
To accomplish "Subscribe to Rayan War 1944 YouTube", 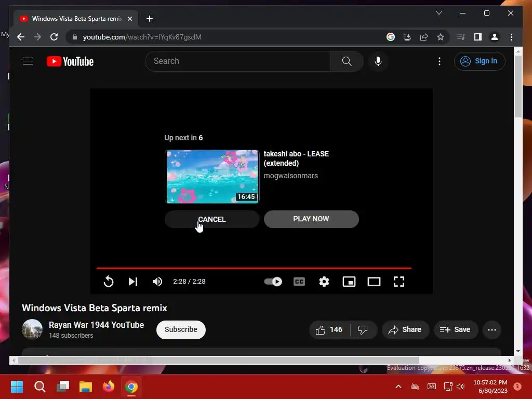I will [181, 329].
